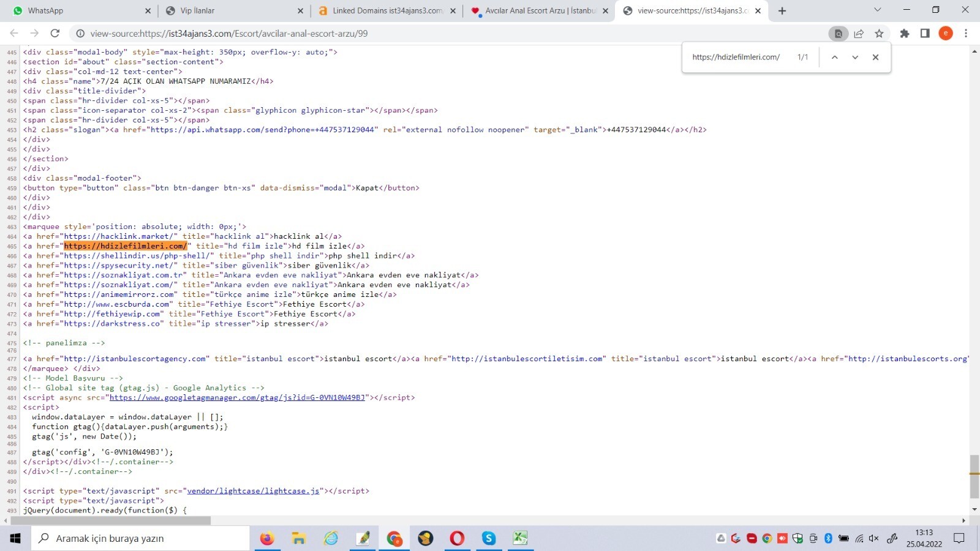Go to previous find result
The height and width of the screenshot is (551, 980).
[x=834, y=57]
